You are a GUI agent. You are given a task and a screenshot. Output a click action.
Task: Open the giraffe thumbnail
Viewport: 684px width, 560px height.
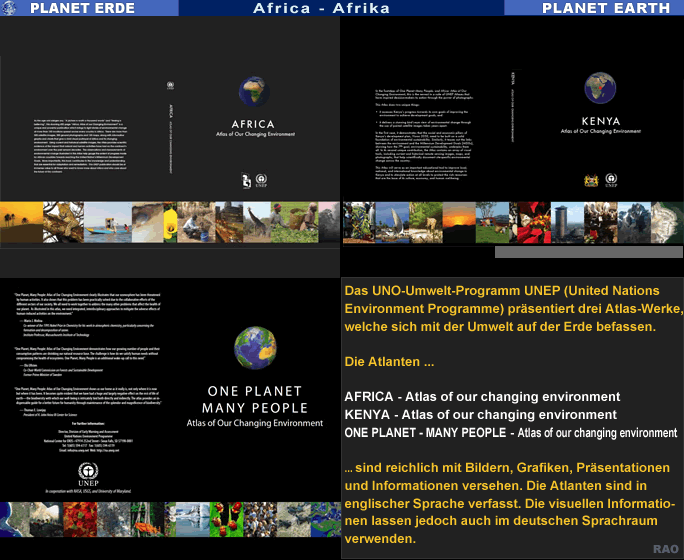(256, 222)
